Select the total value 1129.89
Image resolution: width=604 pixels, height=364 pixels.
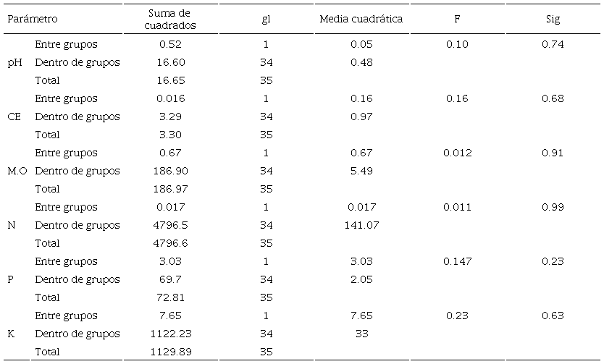(x=172, y=352)
